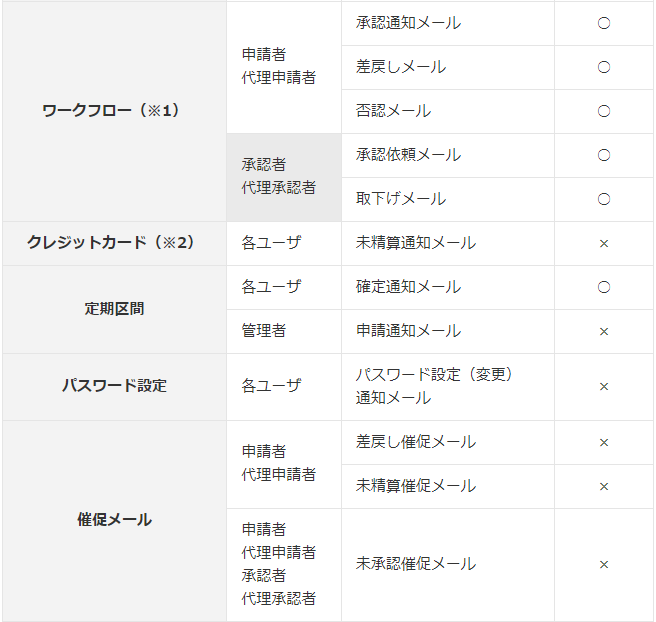Click the 未承認催促メール text cell

point(416,564)
